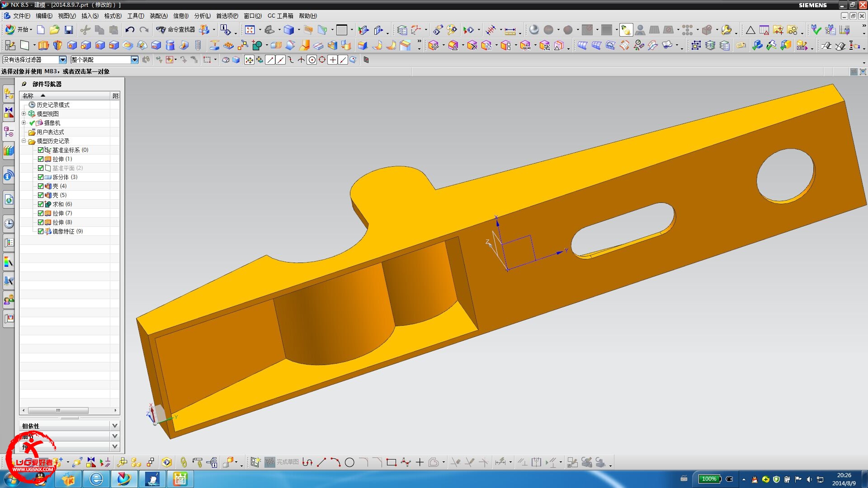Select the sketch Point plus icon
Image resolution: width=868 pixels, height=488 pixels.
[420, 462]
